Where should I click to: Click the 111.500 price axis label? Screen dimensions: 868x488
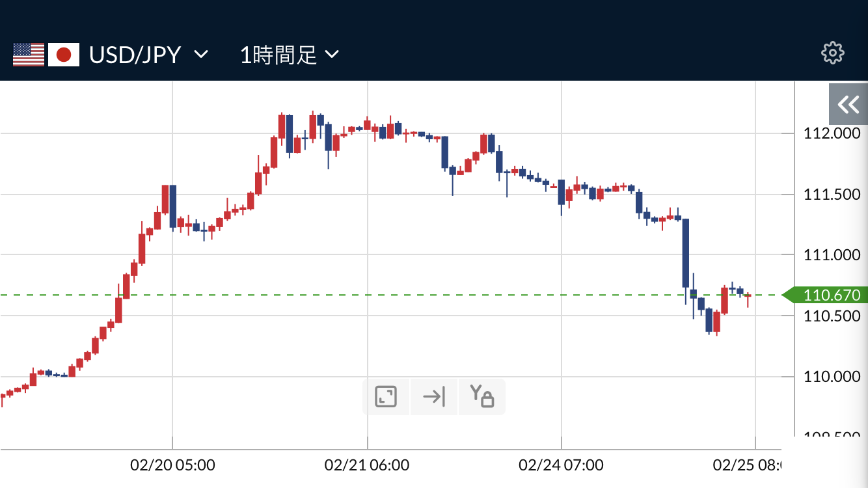tap(832, 195)
